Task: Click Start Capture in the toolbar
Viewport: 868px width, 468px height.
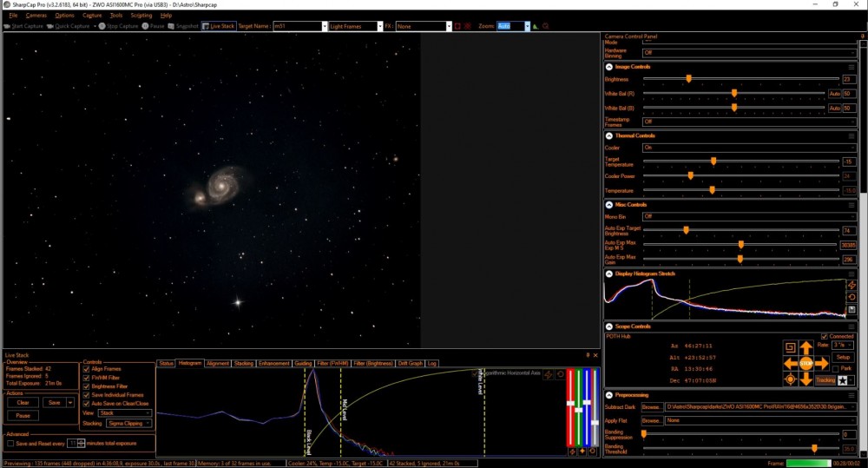Action: (23, 26)
